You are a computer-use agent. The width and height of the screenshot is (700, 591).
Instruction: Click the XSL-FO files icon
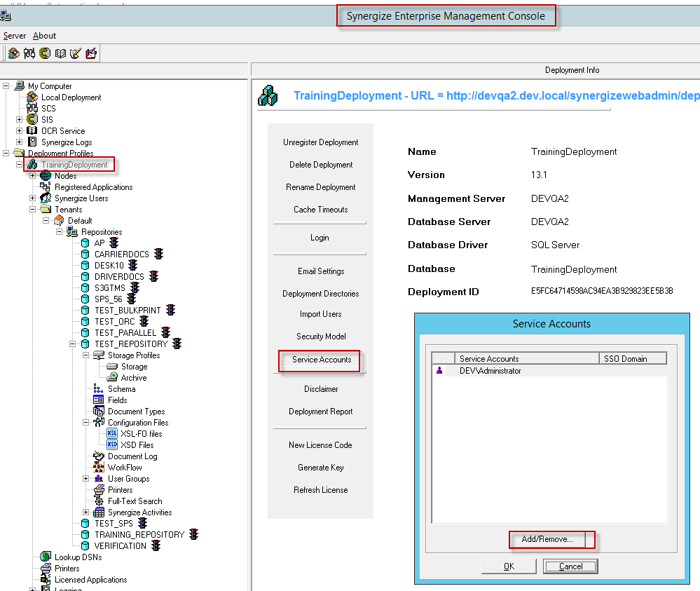point(112,434)
